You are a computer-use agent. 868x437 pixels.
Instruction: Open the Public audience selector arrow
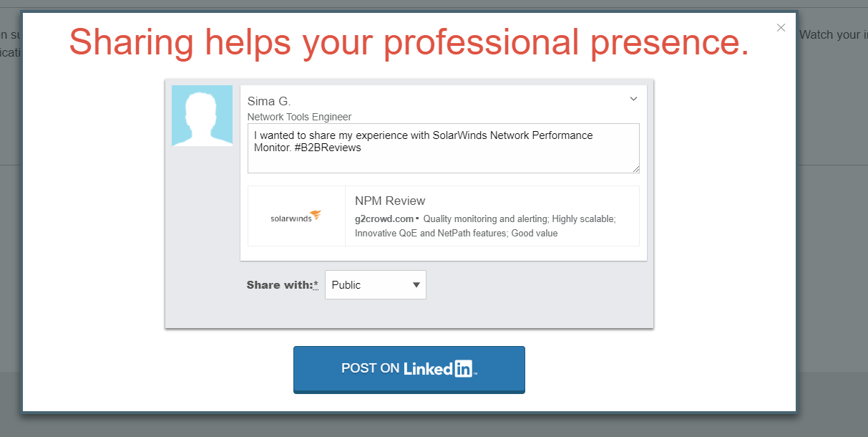pos(415,284)
